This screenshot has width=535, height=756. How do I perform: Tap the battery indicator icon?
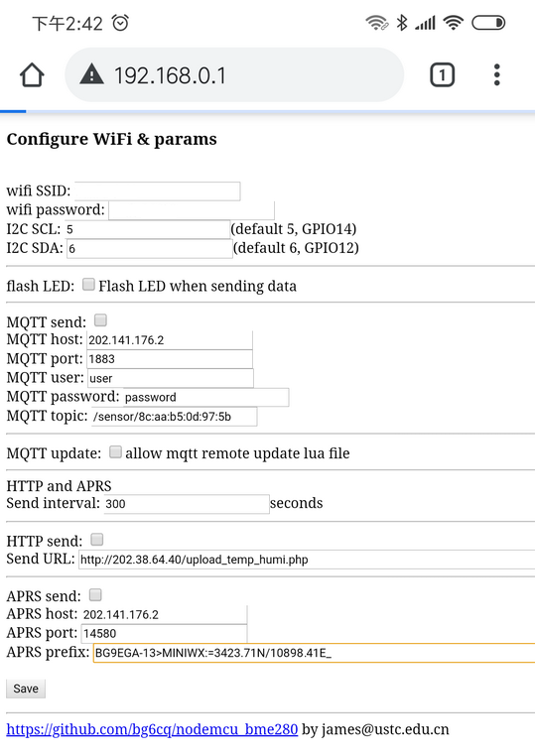(x=488, y=23)
